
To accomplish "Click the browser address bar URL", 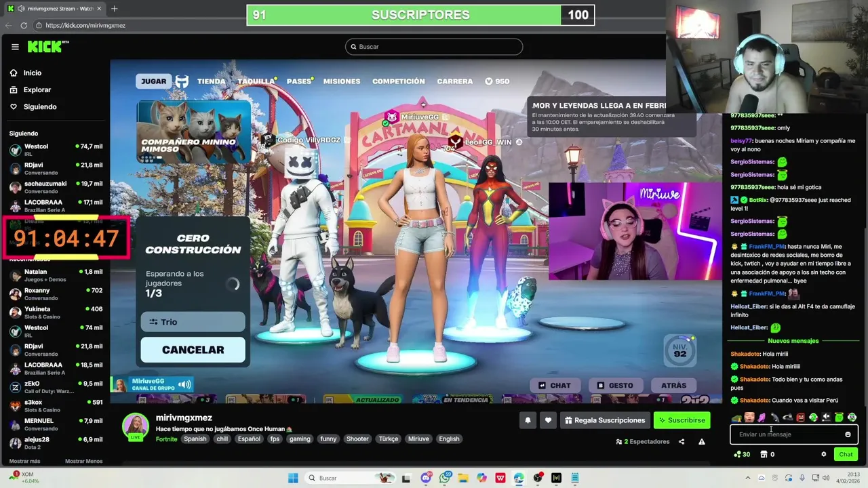I will pyautogui.click(x=85, y=25).
